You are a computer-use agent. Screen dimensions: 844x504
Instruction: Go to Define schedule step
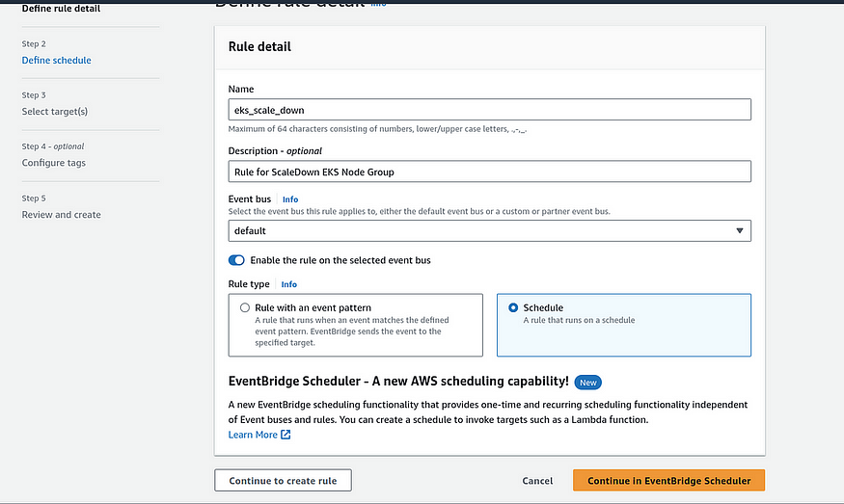[x=57, y=61]
